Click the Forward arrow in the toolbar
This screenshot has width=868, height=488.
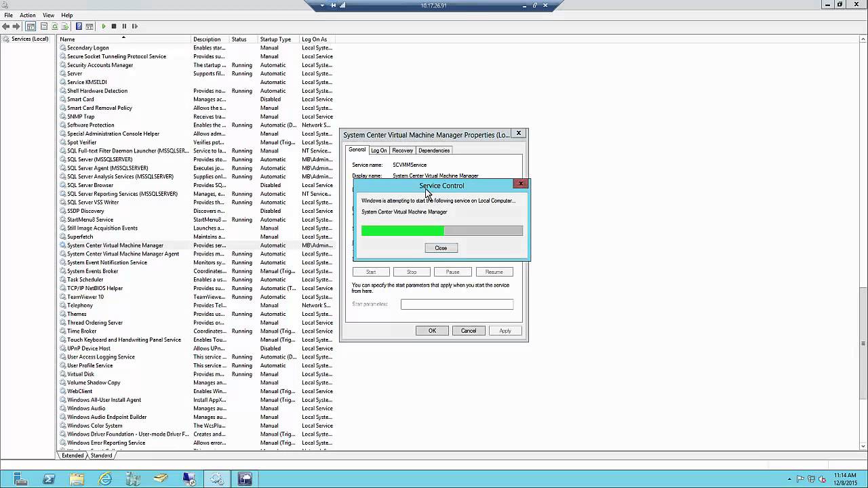(x=16, y=26)
